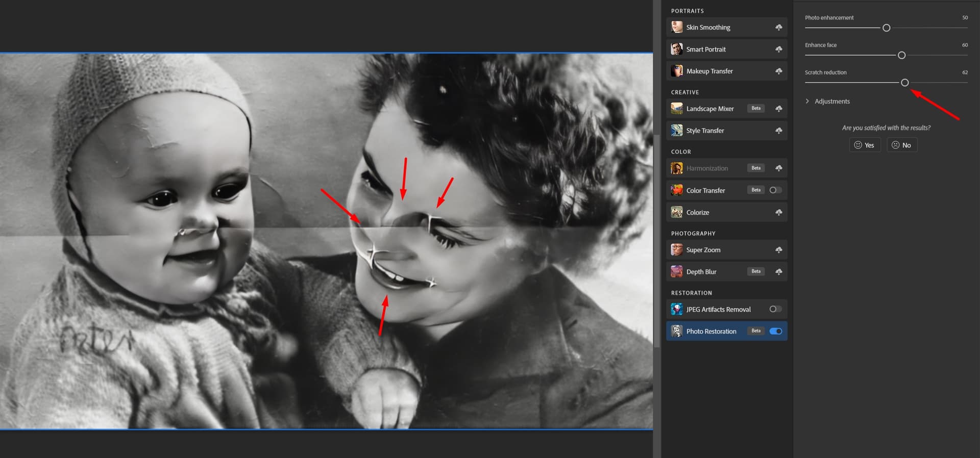Download the Colorize filter from cloud

(778, 213)
